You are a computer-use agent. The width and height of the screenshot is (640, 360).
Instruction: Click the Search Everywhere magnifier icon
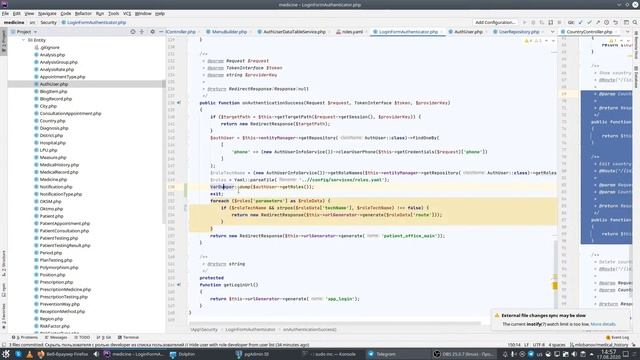(635, 22)
